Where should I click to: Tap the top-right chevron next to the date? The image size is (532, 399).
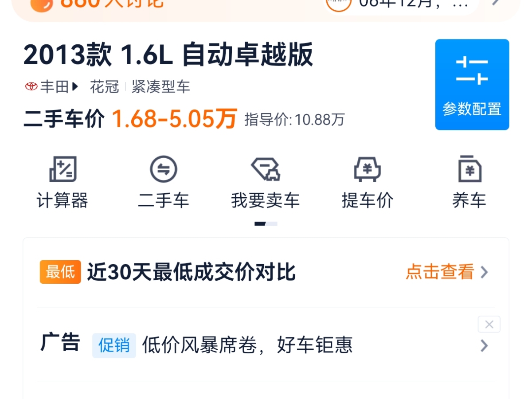coord(496,3)
